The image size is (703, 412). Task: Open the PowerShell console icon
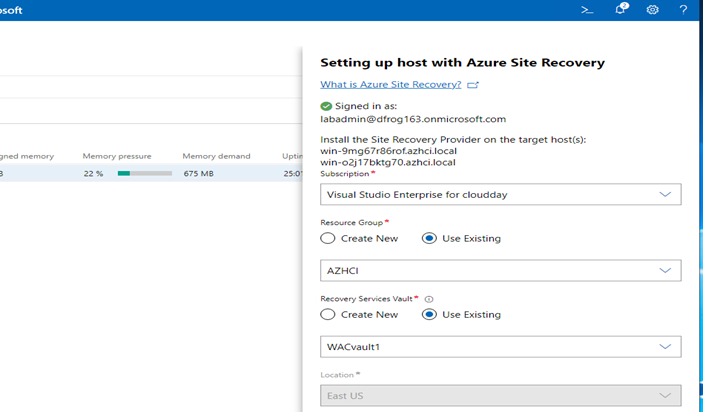587,10
